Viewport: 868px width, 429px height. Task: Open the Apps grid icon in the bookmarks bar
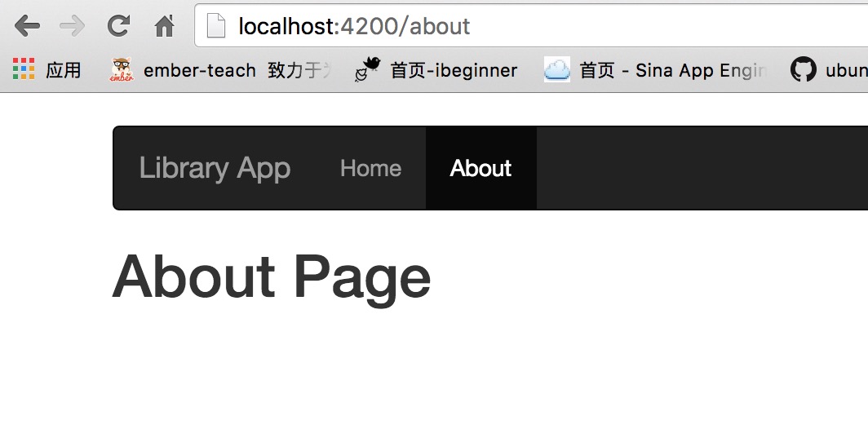(24, 69)
